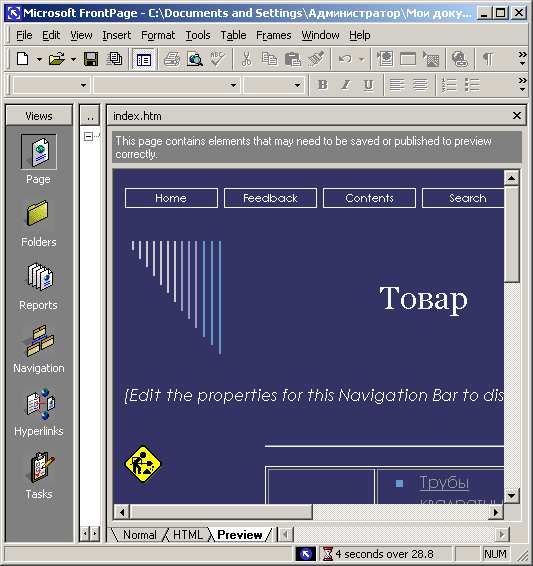
Task: Expand the Style dropdown box
Action: pyautogui.click(x=50, y=85)
